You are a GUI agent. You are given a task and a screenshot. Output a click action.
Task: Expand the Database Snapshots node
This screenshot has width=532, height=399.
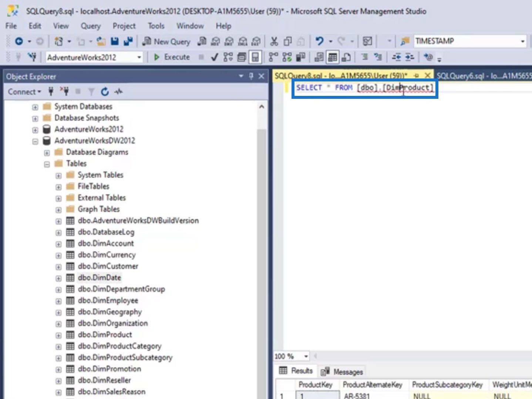coord(35,119)
